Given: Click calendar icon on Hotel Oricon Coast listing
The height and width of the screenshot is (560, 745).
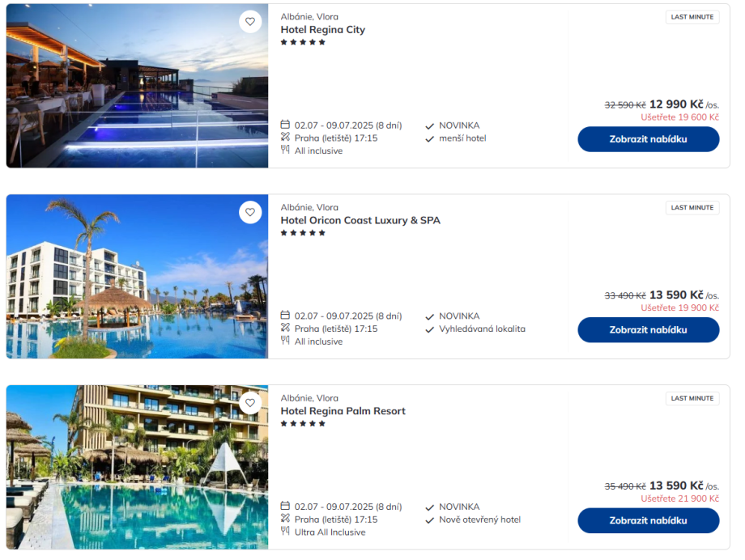Looking at the screenshot, I should tap(285, 316).
